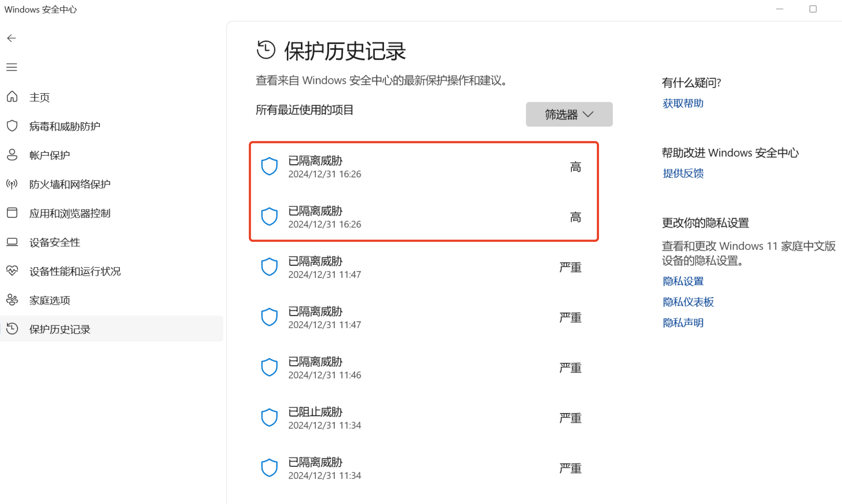
Task: Expand the 已阻止威胁 11:34 entry
Action: (x=424, y=418)
